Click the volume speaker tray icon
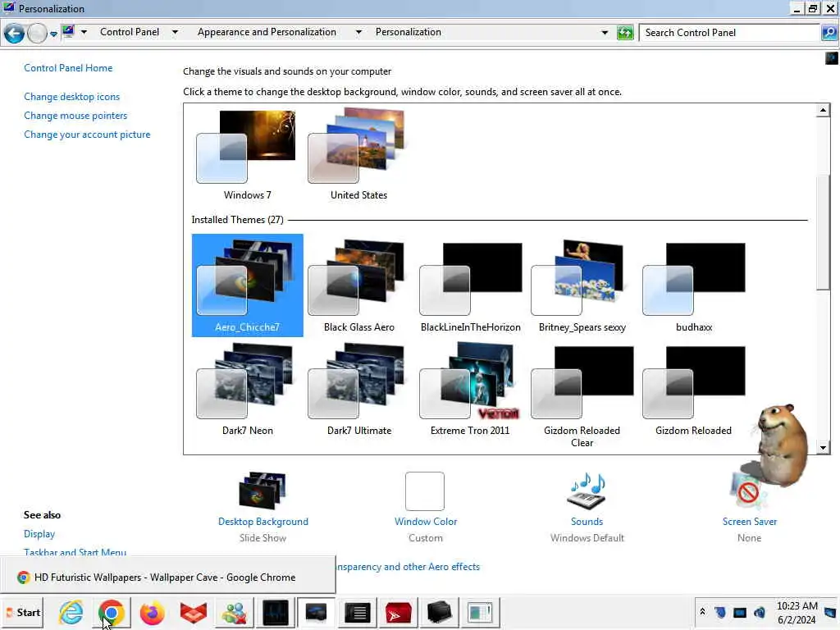This screenshot has height=630, width=840. 760,612
